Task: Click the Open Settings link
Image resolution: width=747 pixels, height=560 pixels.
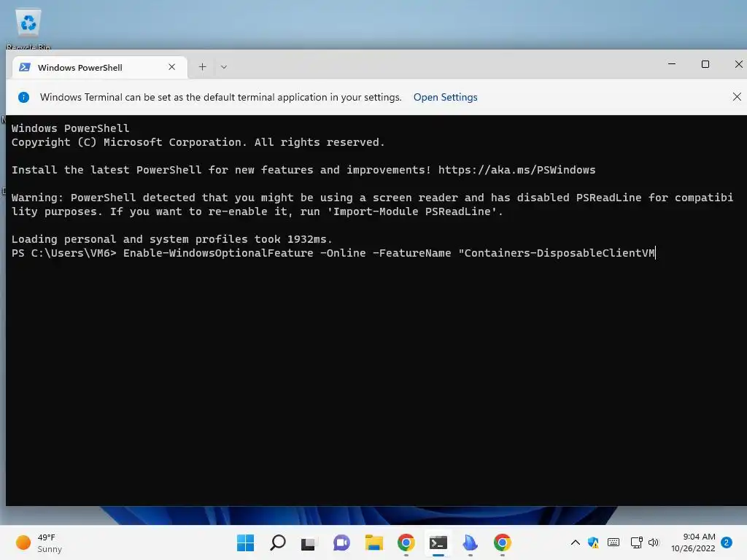Action: [x=445, y=97]
